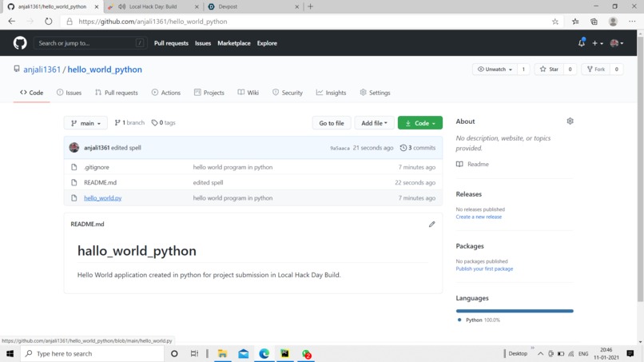The image size is (644, 362).
Task: Switch to repo Pull requests tab
Action: [117, 93]
